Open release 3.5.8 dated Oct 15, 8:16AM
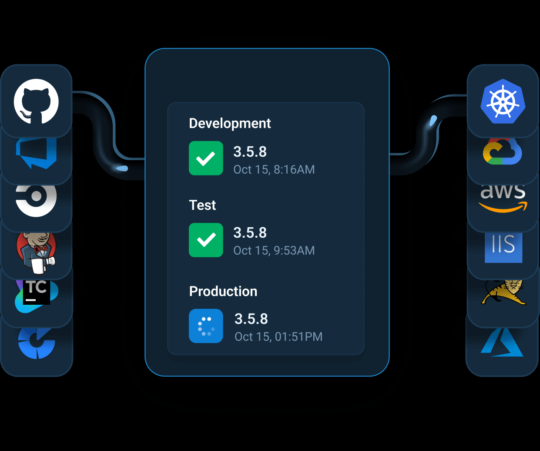 pyautogui.click(x=252, y=160)
